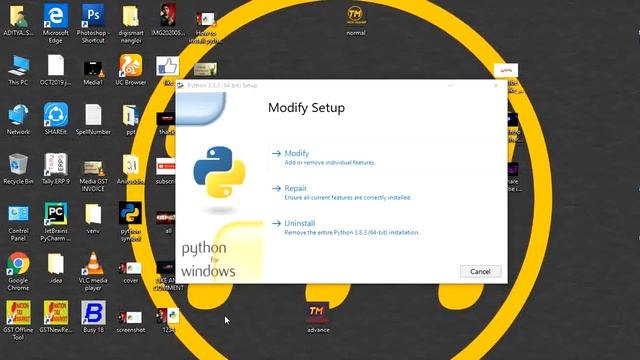Minimize the Python Setup window
The image size is (640, 360).
coord(451,85)
